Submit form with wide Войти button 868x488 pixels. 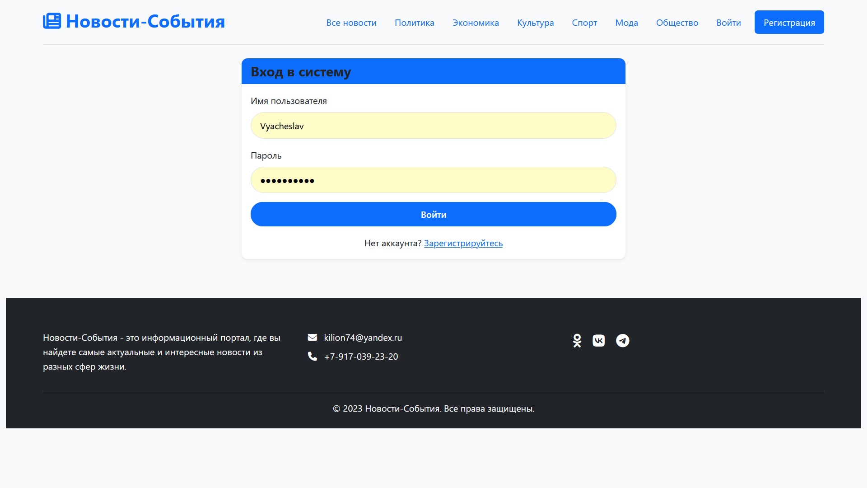(x=434, y=215)
